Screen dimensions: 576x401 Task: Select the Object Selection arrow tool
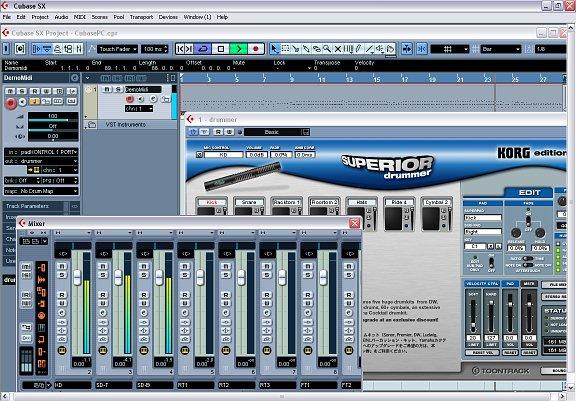(x=274, y=49)
